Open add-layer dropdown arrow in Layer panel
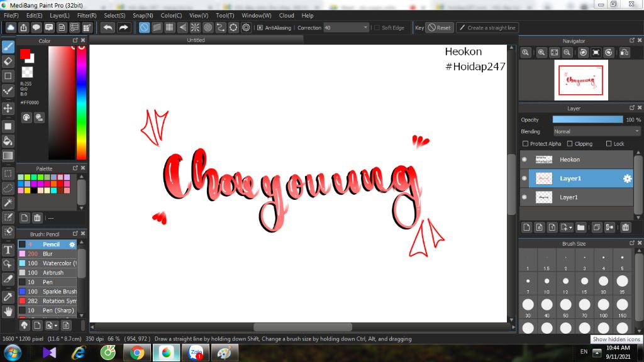This screenshot has height=362, width=644. tap(567, 228)
